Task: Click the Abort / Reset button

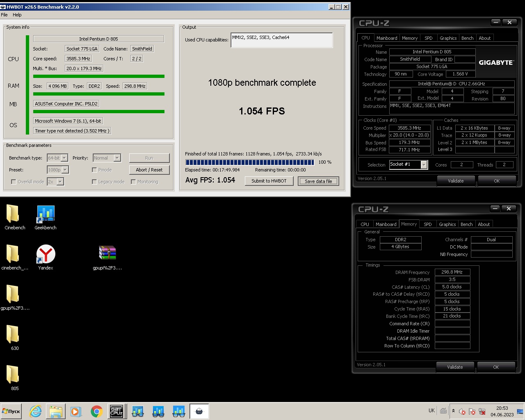Action: click(x=149, y=170)
